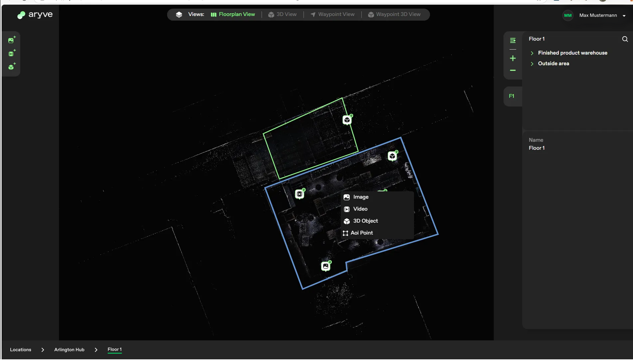Click the add 3D object icon in left toolbar
This screenshot has width=633, height=364.
[12, 67]
